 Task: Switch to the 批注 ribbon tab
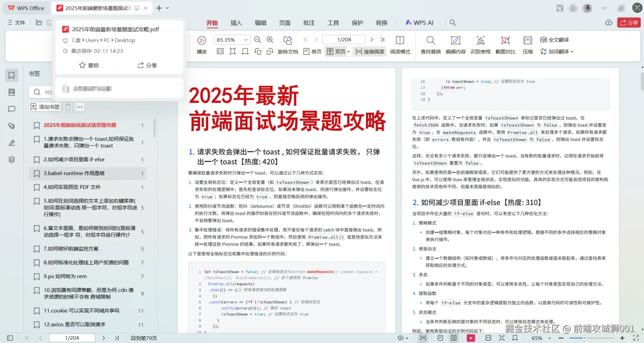(309, 23)
